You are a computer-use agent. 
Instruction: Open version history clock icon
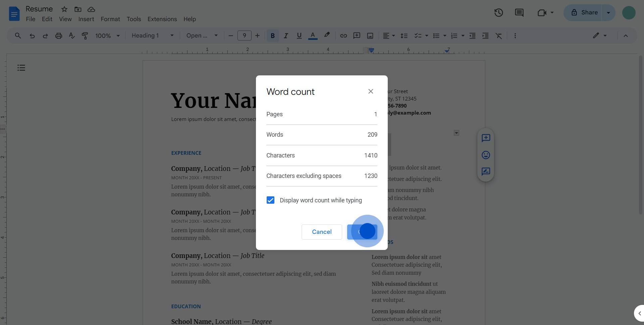(x=498, y=13)
